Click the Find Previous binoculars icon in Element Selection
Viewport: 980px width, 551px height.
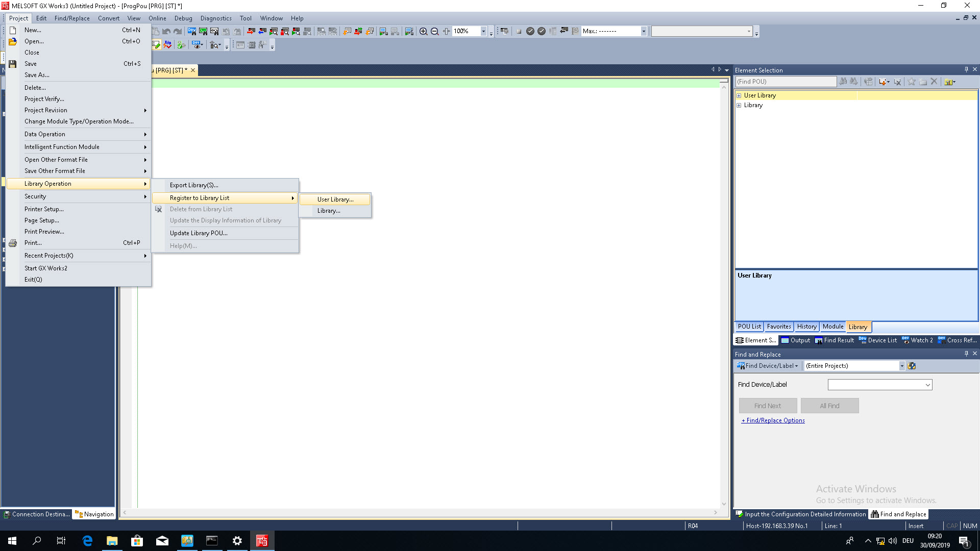click(843, 82)
